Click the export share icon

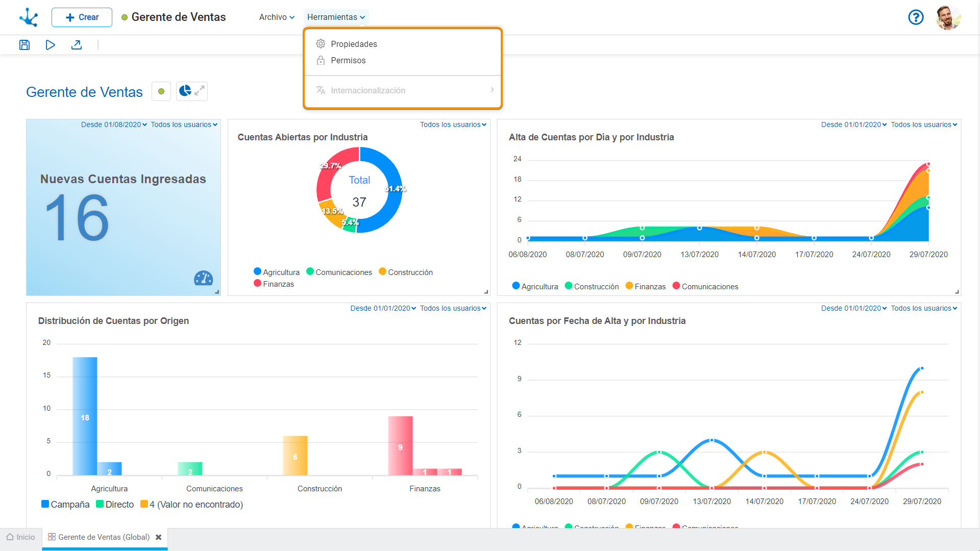[77, 45]
